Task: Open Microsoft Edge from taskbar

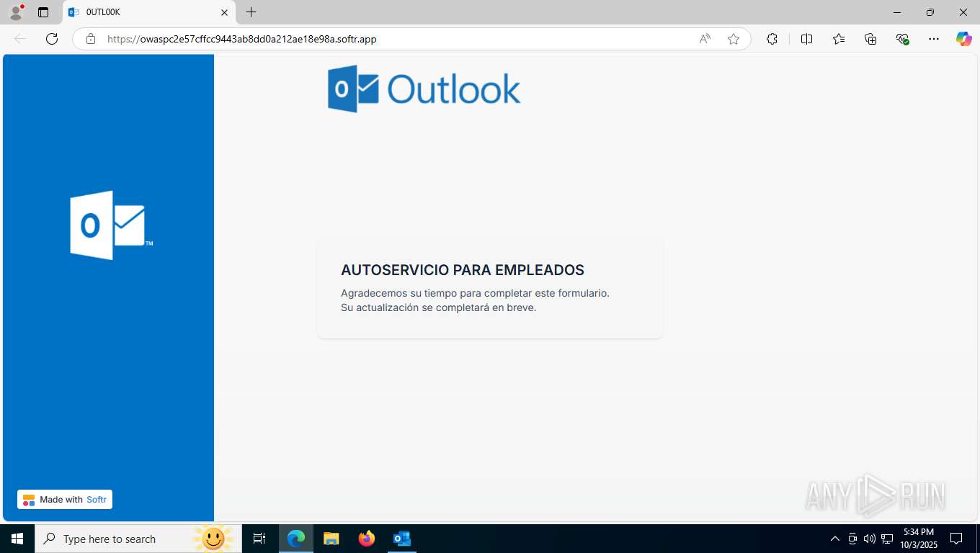Action: pyautogui.click(x=296, y=539)
